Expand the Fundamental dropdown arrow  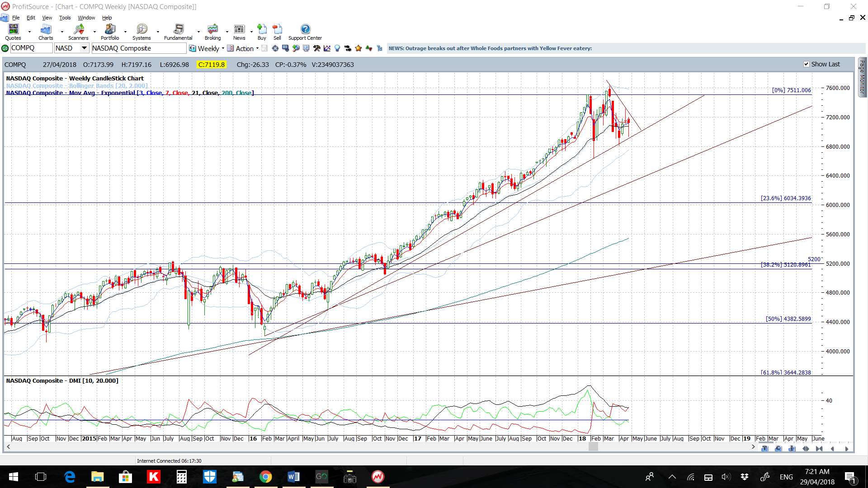pyautogui.click(x=198, y=32)
